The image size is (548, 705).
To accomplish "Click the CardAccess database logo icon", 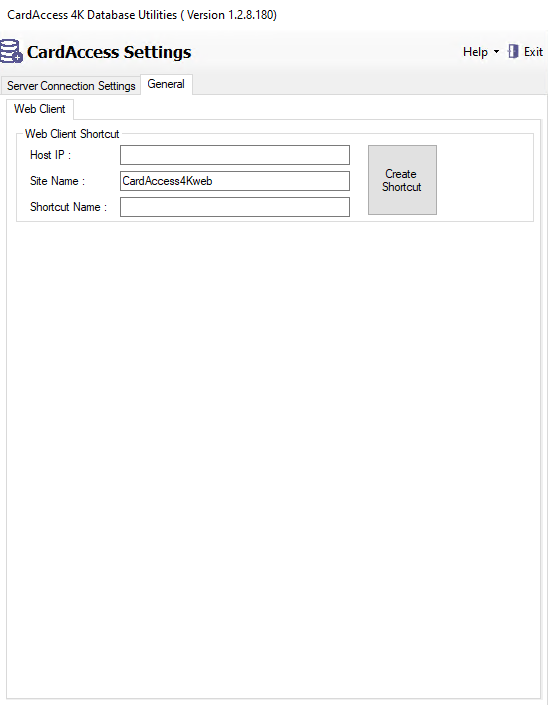I will click(x=11, y=51).
